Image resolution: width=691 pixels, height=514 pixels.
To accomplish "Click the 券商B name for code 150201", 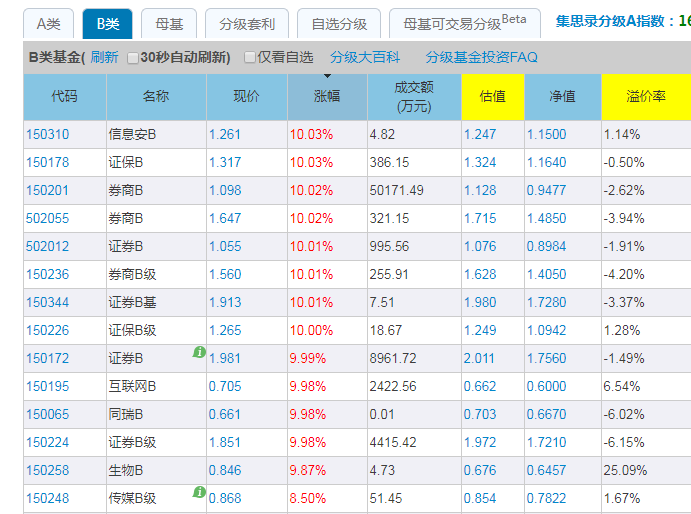I will click(126, 190).
